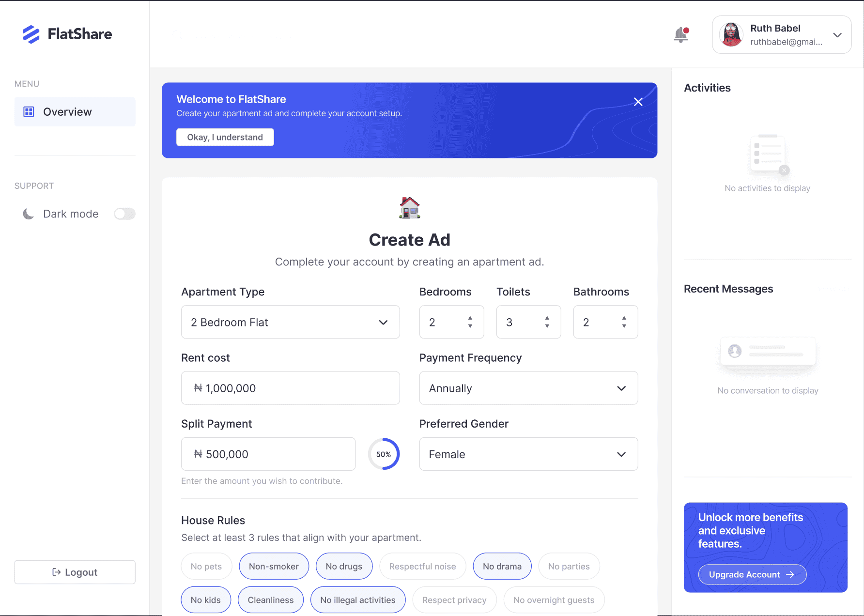The width and height of the screenshot is (864, 616).
Task: Toggle the Dark mode switch
Action: pyautogui.click(x=124, y=214)
